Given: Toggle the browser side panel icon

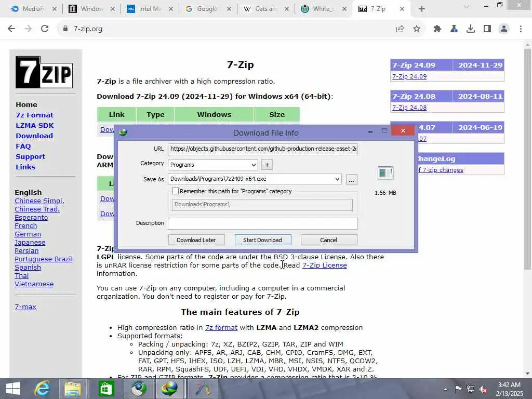Looking at the screenshot, I should (x=487, y=29).
